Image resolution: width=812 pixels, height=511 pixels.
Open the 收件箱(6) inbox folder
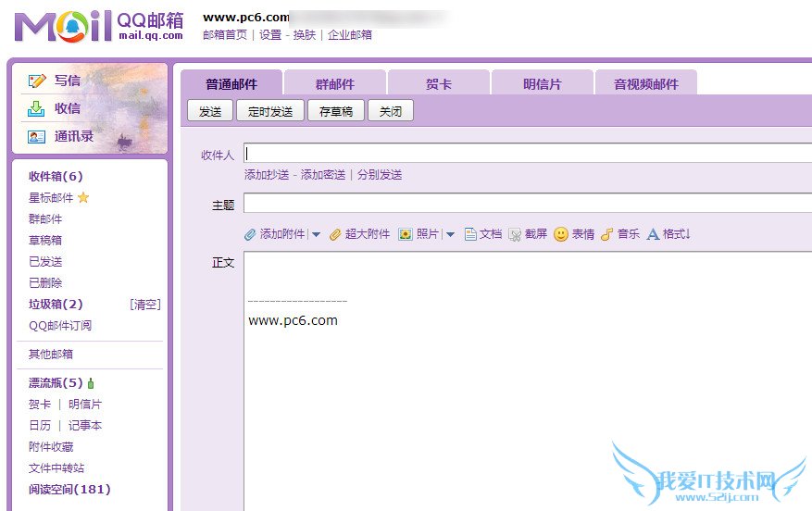tap(56, 177)
